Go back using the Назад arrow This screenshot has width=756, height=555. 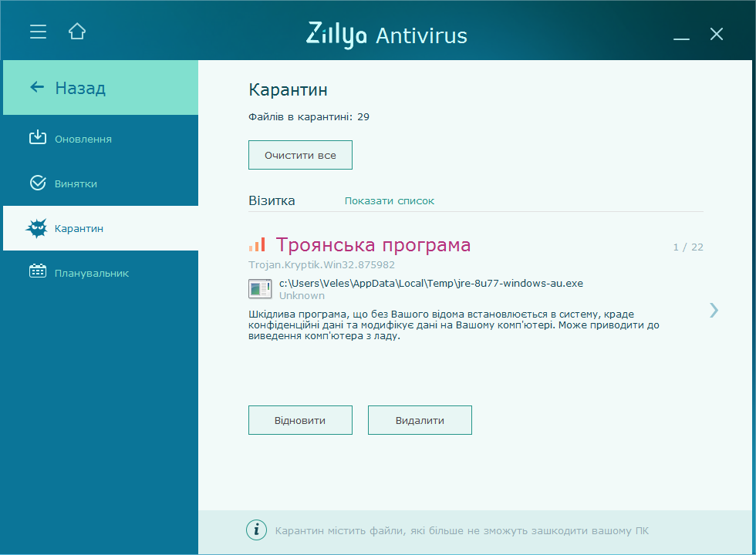point(36,87)
